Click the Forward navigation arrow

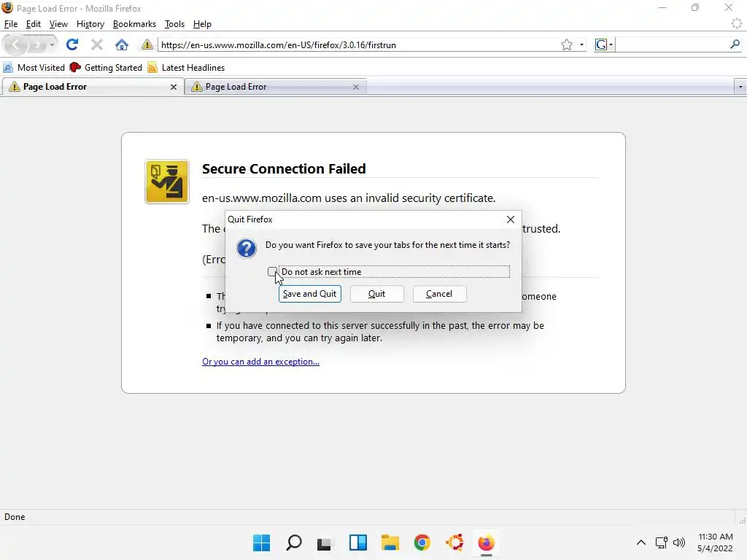pyautogui.click(x=36, y=44)
